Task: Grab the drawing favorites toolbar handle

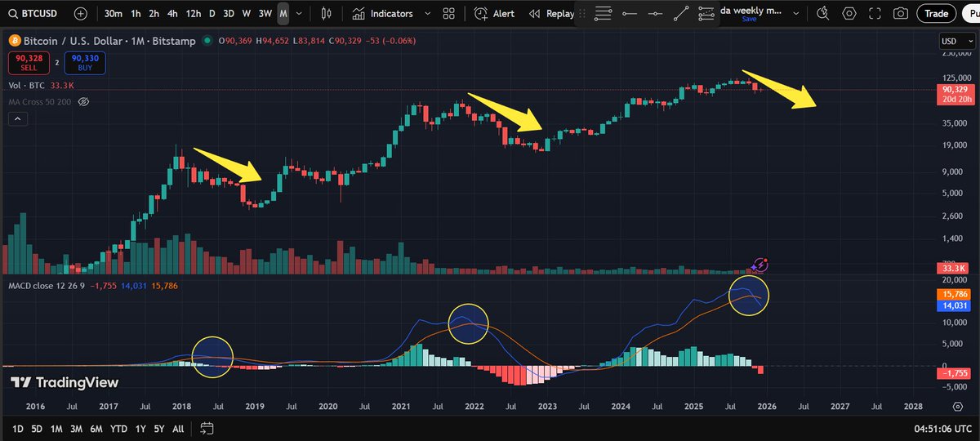Action: click(582, 14)
